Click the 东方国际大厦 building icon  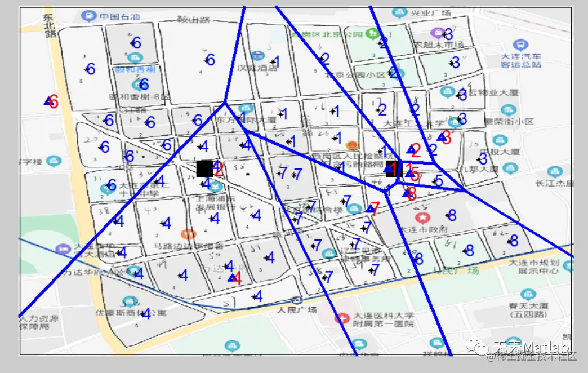tap(246, 109)
